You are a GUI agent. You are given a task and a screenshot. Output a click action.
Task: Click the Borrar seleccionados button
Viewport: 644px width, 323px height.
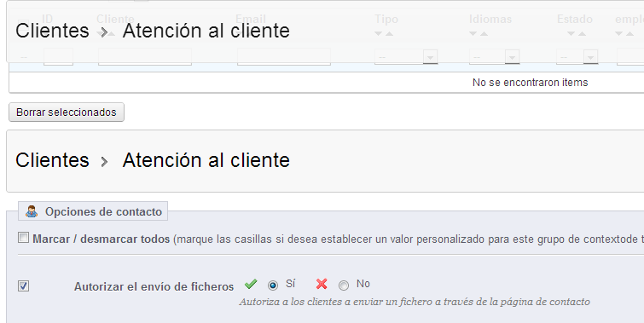(67, 112)
